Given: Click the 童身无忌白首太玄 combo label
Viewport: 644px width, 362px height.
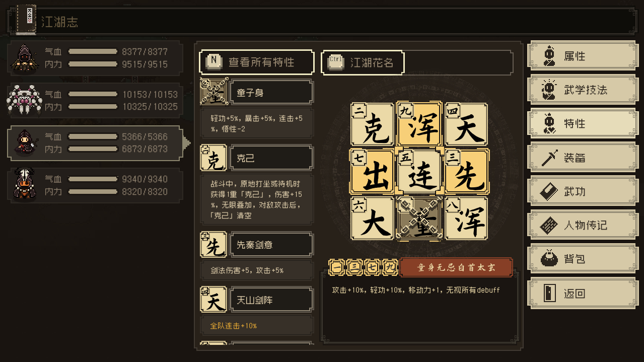Looking at the screenshot, I should [456, 267].
